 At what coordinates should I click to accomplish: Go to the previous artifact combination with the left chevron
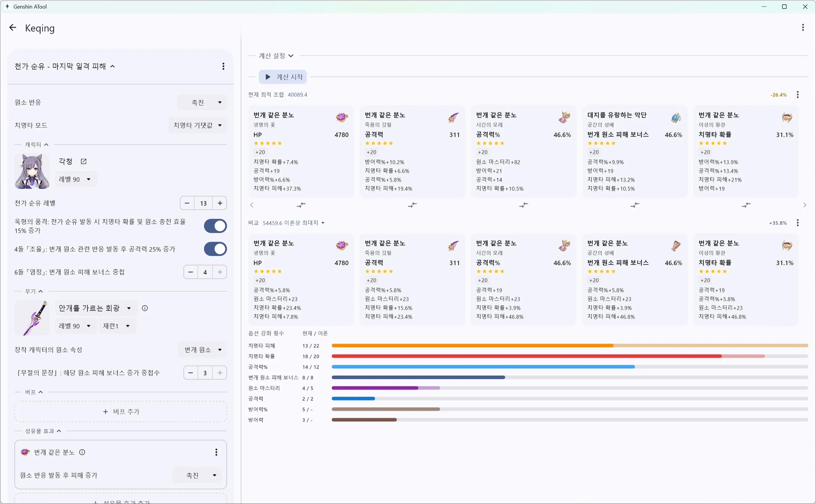(x=252, y=205)
